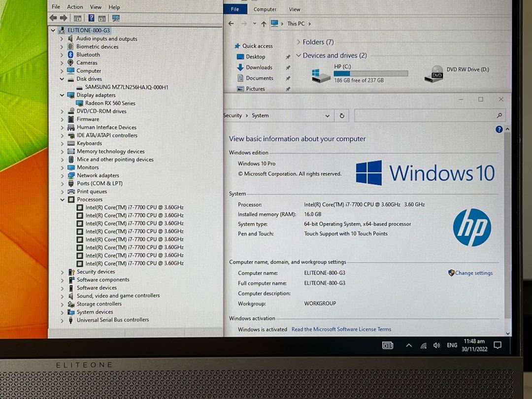Click the Help question-mark toolbar icon
Screen dimensions: 532x399
91,18
